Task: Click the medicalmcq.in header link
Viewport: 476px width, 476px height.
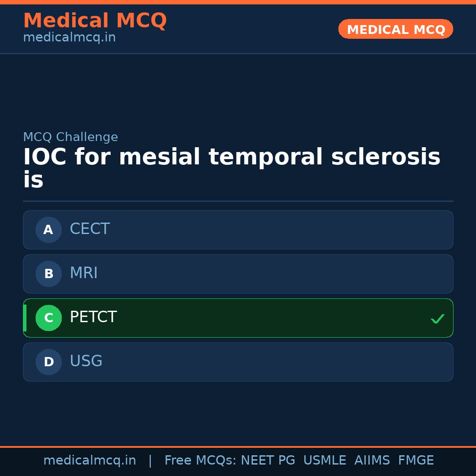Action: [69, 37]
